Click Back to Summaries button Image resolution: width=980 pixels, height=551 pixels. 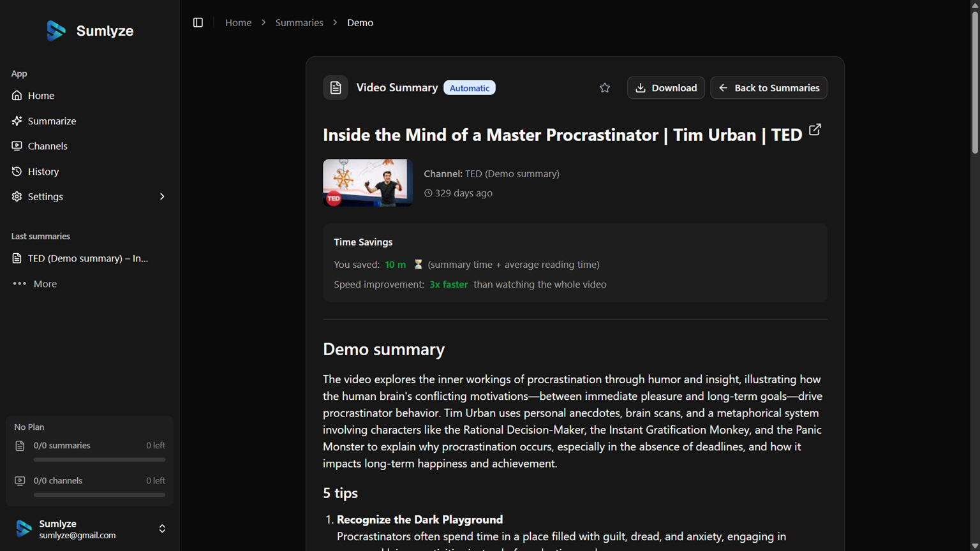(x=769, y=88)
